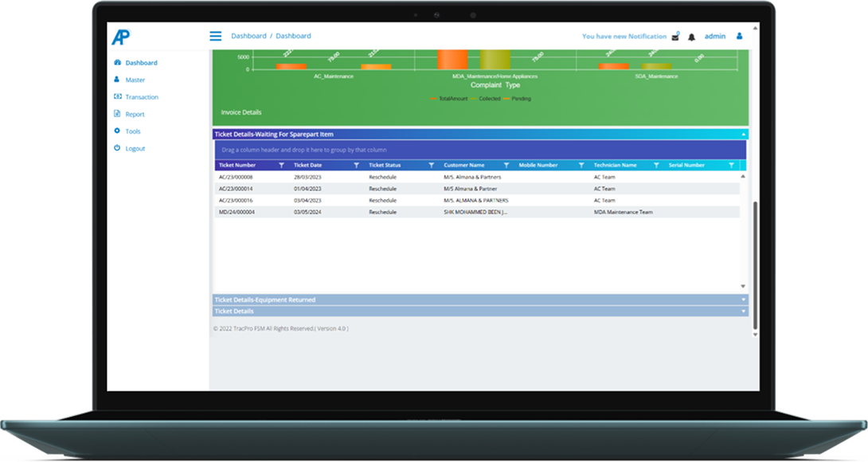Expand the bottom Ticket Details panel

click(x=744, y=311)
